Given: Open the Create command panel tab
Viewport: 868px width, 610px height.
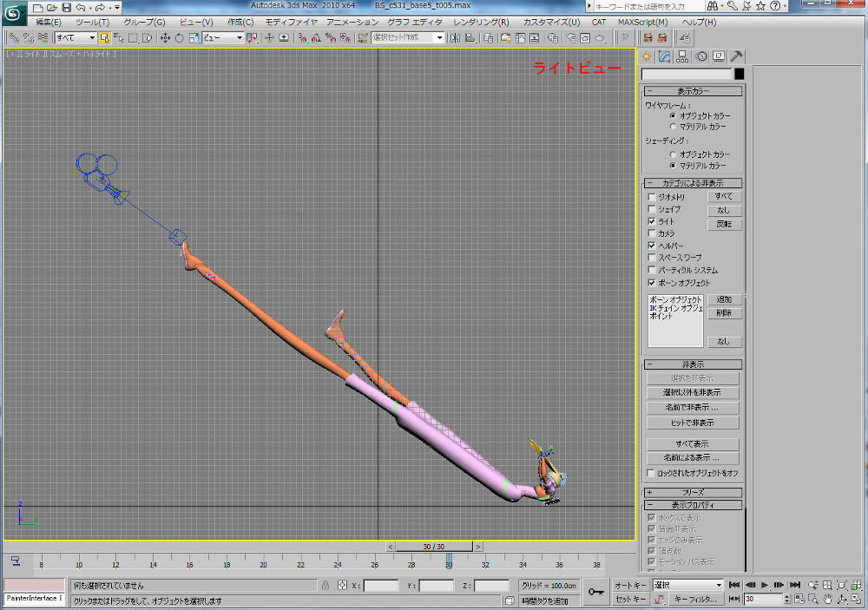Looking at the screenshot, I should pos(647,56).
